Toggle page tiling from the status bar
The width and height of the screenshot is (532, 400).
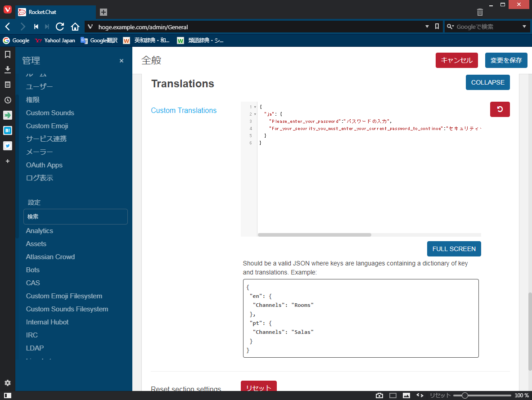pyautogui.click(x=393, y=395)
